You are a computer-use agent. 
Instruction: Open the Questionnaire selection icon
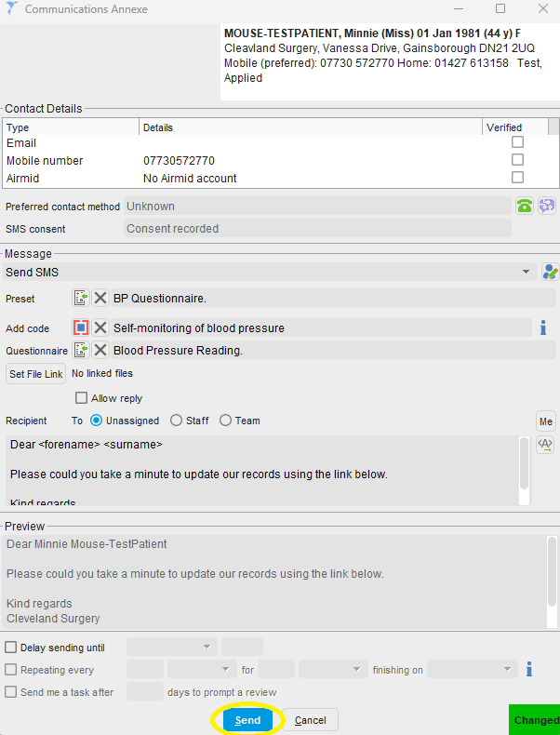[x=81, y=350]
